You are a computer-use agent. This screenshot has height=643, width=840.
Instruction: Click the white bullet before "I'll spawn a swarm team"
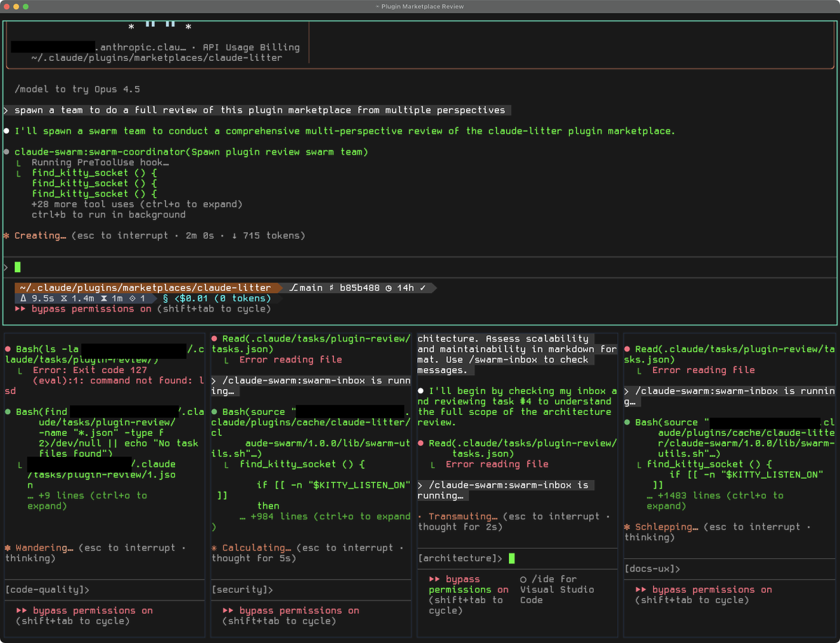pyautogui.click(x=6, y=131)
